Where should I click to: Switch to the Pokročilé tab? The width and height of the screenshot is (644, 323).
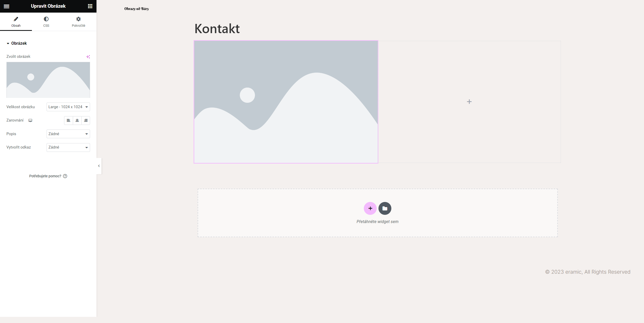pos(78,22)
